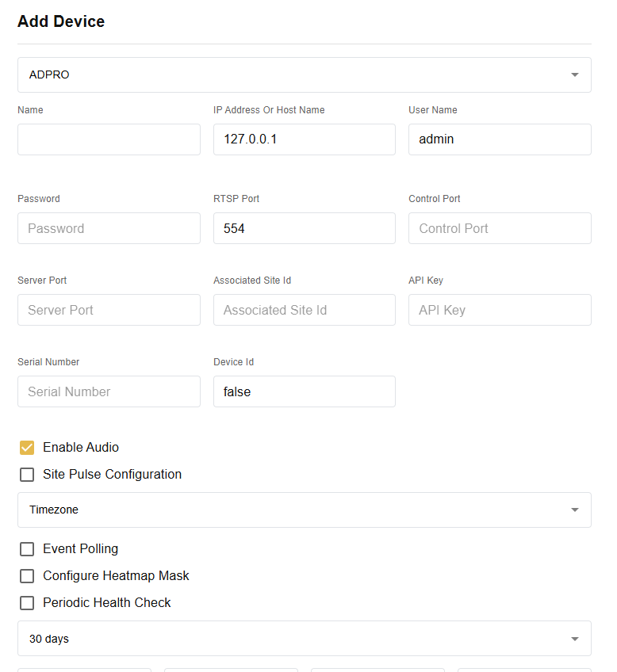Image resolution: width=617 pixels, height=672 pixels.
Task: Click the Name input field
Action: tap(109, 139)
